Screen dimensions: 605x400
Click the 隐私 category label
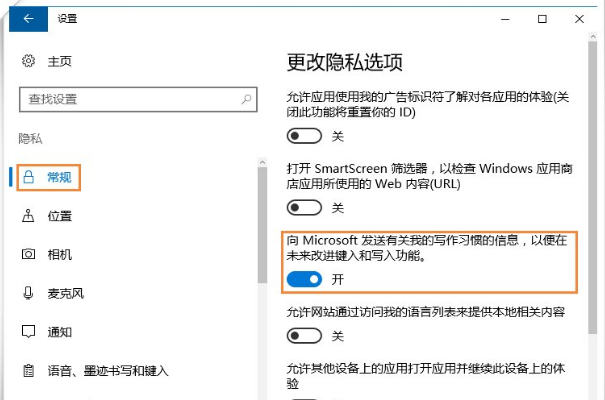click(30, 138)
